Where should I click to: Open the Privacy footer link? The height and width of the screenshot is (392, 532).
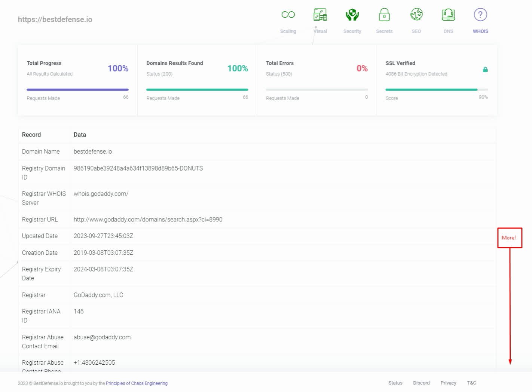[448, 383]
